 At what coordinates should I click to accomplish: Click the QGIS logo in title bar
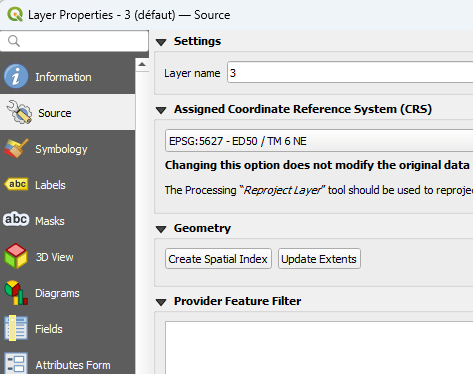pyautogui.click(x=15, y=15)
